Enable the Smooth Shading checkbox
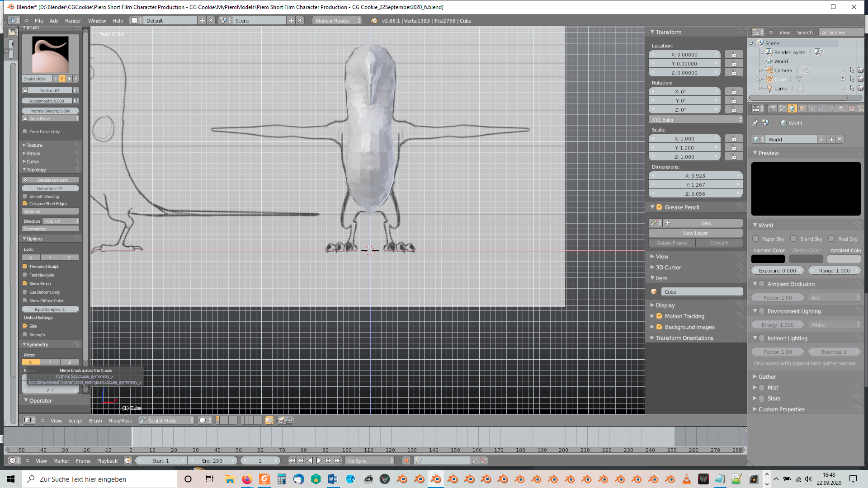Viewport: 868px width, 488px height. point(25,197)
